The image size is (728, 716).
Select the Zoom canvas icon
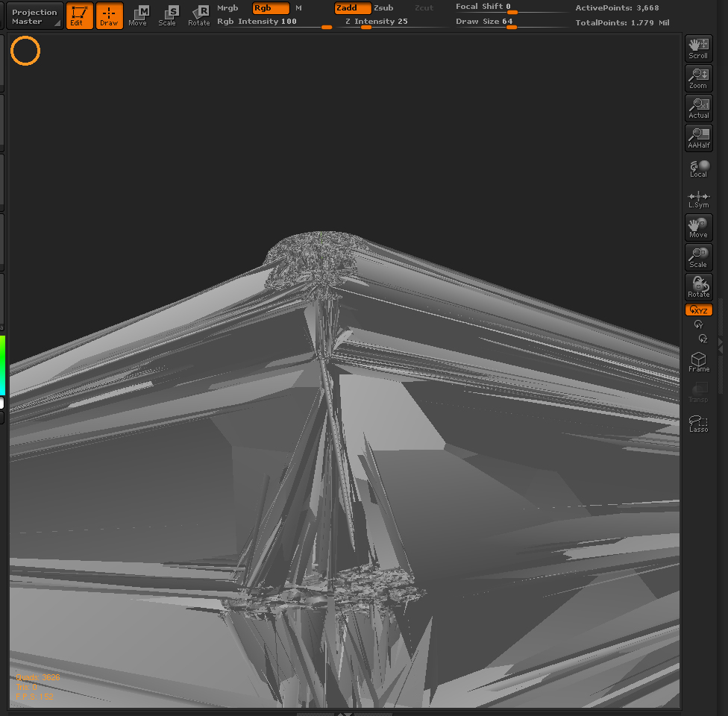698,78
